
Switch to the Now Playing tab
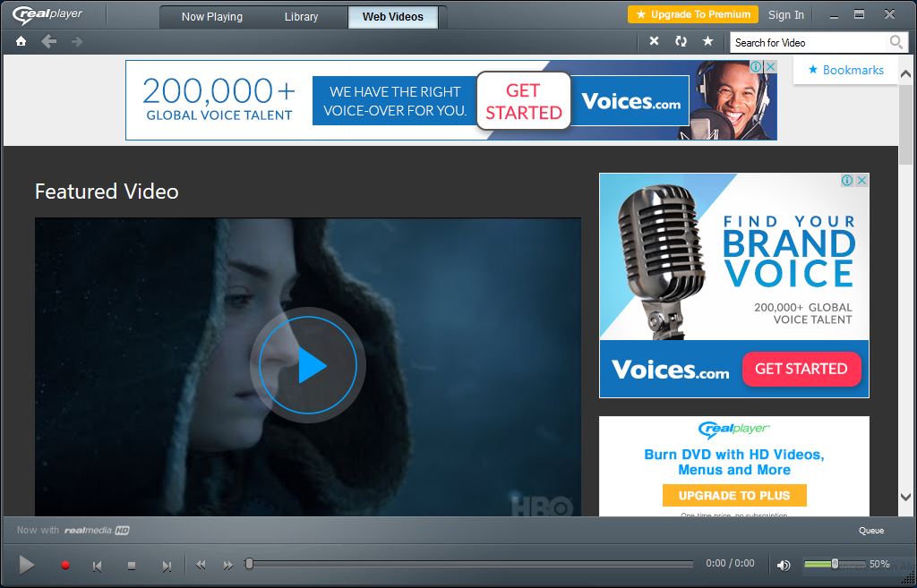click(x=211, y=17)
